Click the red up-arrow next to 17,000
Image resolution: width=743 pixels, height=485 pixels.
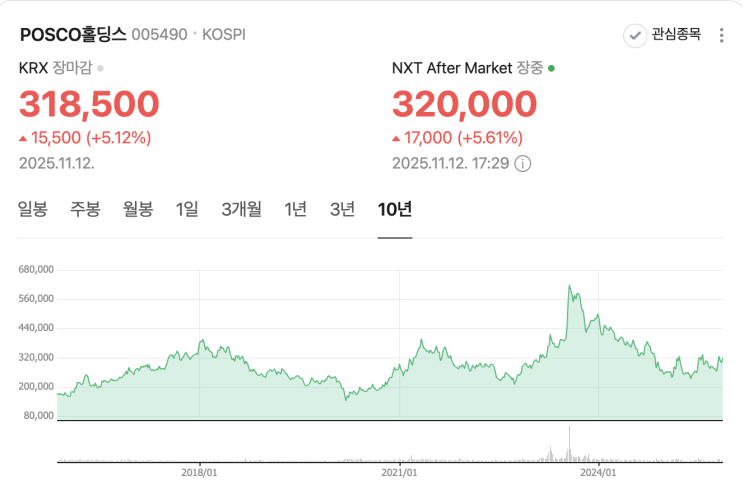(396, 138)
